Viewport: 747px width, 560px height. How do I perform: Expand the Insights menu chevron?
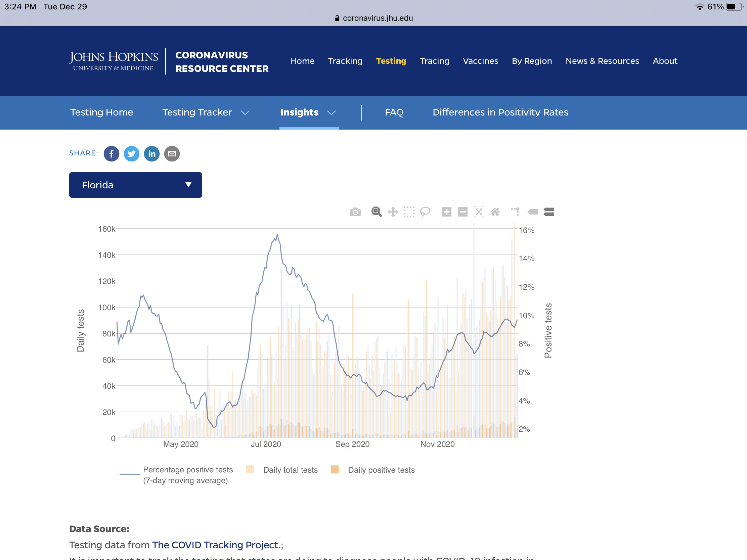(332, 113)
